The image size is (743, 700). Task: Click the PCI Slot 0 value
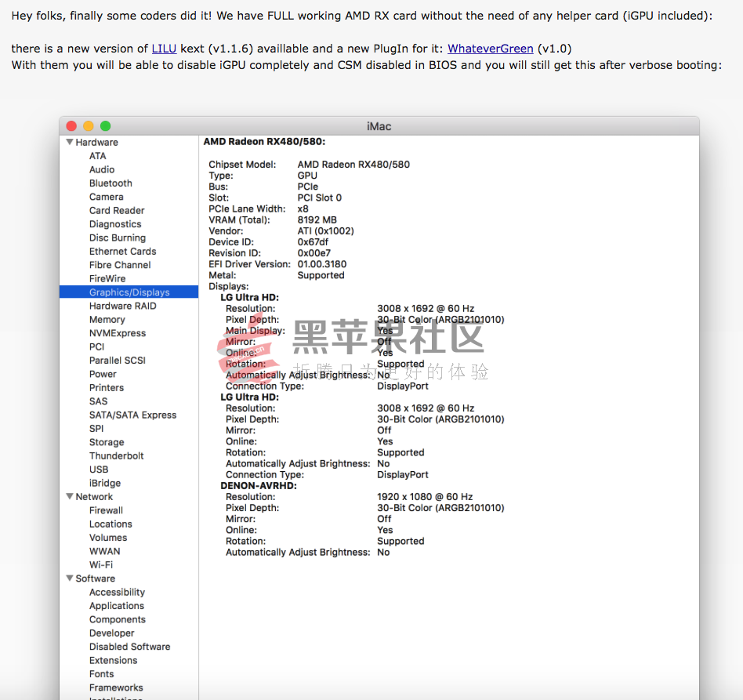(319, 198)
